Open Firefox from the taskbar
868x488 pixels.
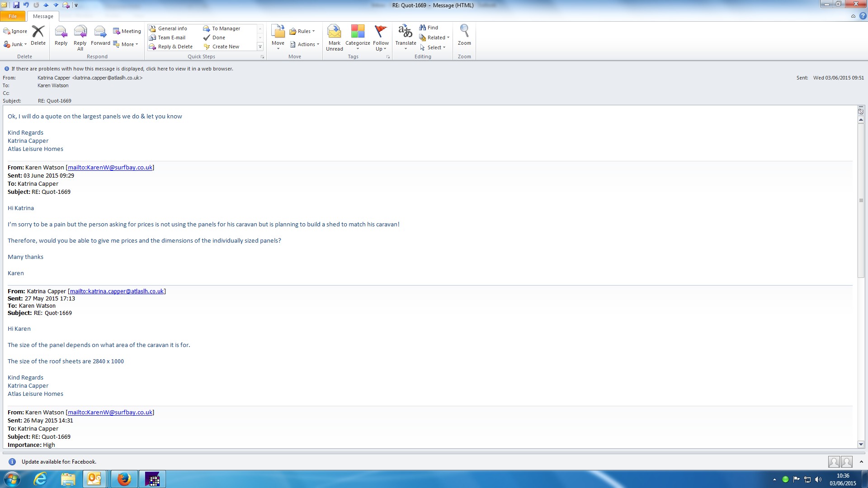123,479
